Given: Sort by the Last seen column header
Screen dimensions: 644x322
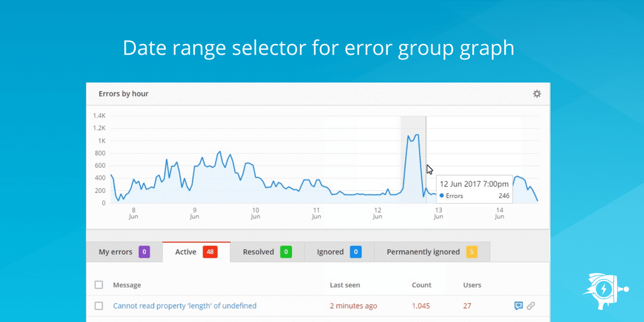Looking at the screenshot, I should [345, 285].
